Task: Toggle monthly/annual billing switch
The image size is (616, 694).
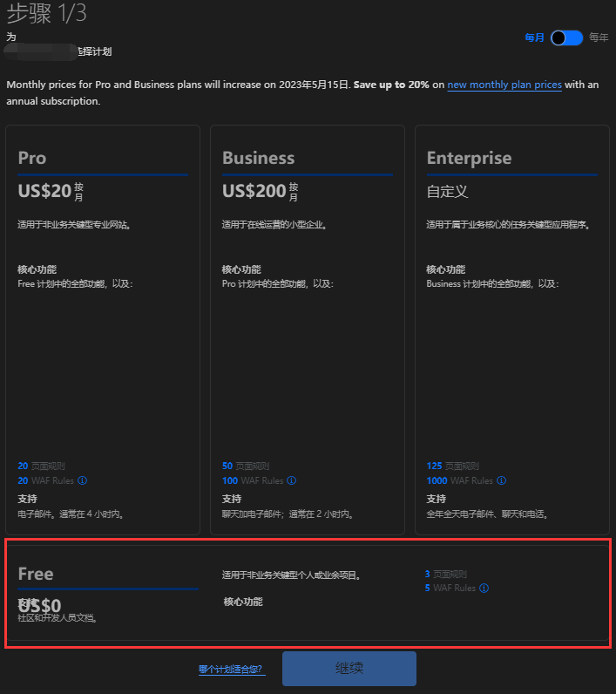Action: click(x=566, y=37)
